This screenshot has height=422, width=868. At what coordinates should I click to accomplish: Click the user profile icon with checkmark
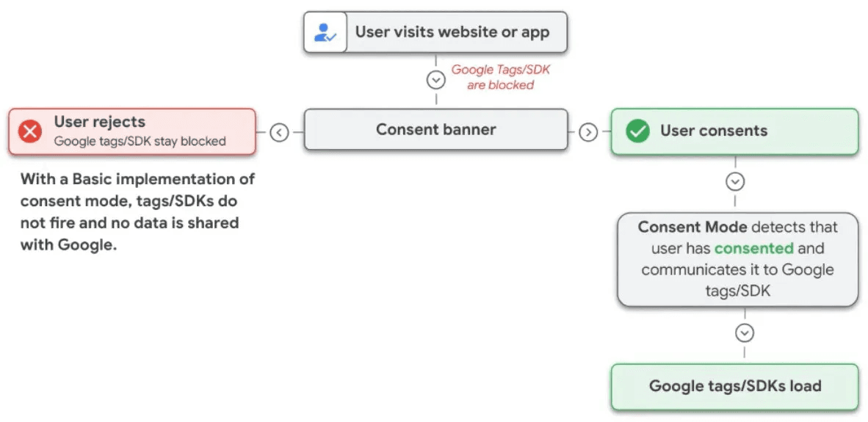point(325,32)
